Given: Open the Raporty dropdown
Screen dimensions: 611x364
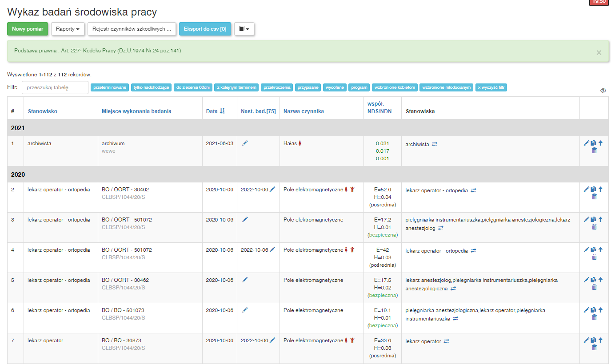Looking at the screenshot, I should point(68,29).
